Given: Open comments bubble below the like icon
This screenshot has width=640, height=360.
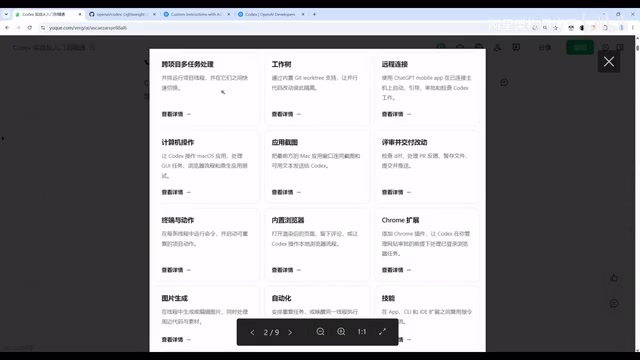Looking at the screenshot, I should click(614, 303).
